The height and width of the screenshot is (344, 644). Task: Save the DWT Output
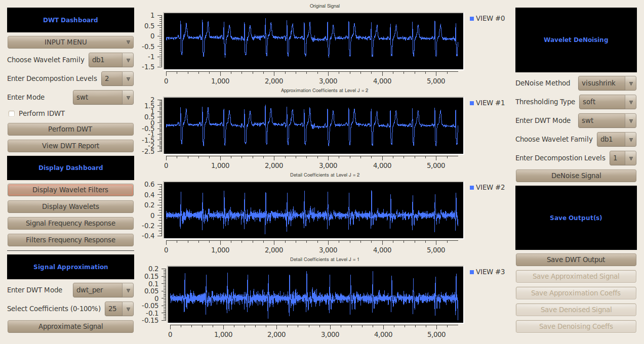pos(576,260)
